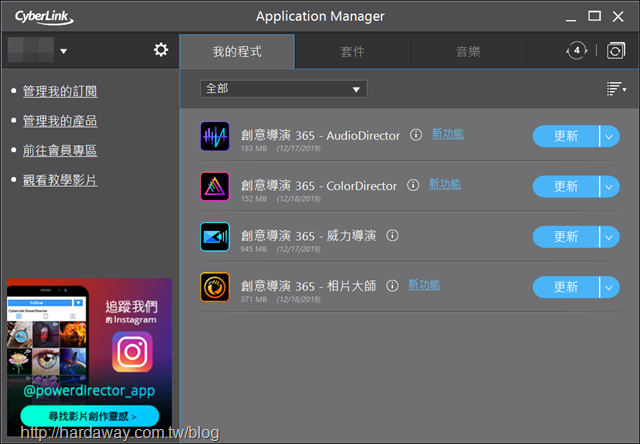Switch to the 套件 tab

pyautogui.click(x=353, y=51)
